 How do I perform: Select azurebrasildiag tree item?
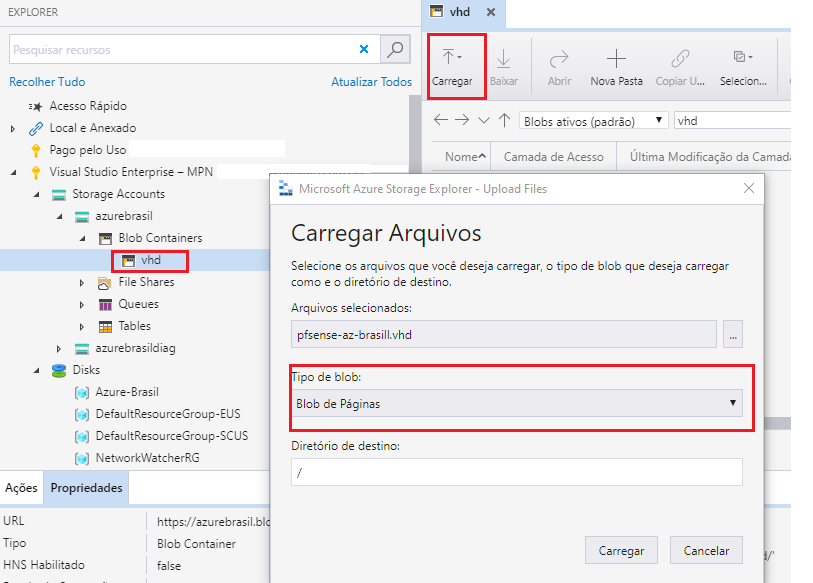135,348
